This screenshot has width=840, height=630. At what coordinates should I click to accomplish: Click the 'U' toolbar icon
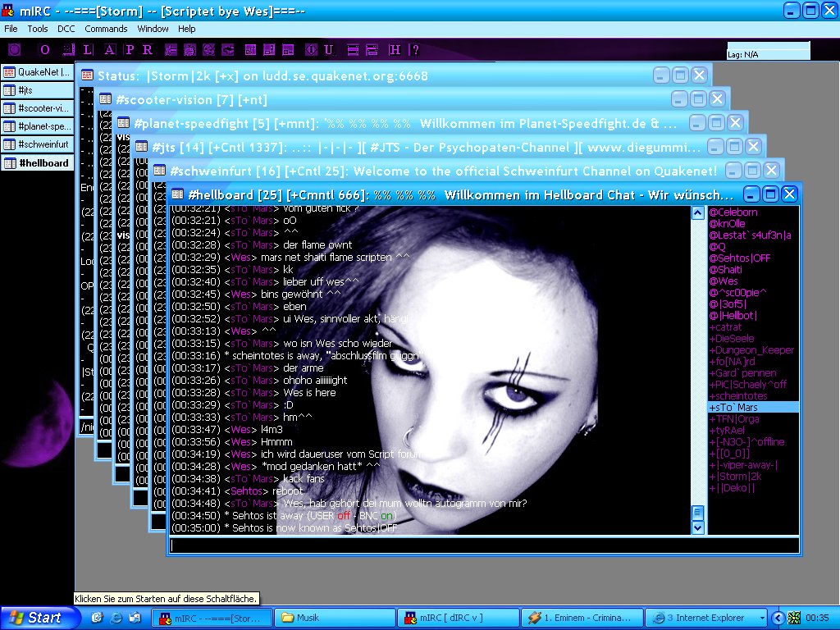point(329,50)
